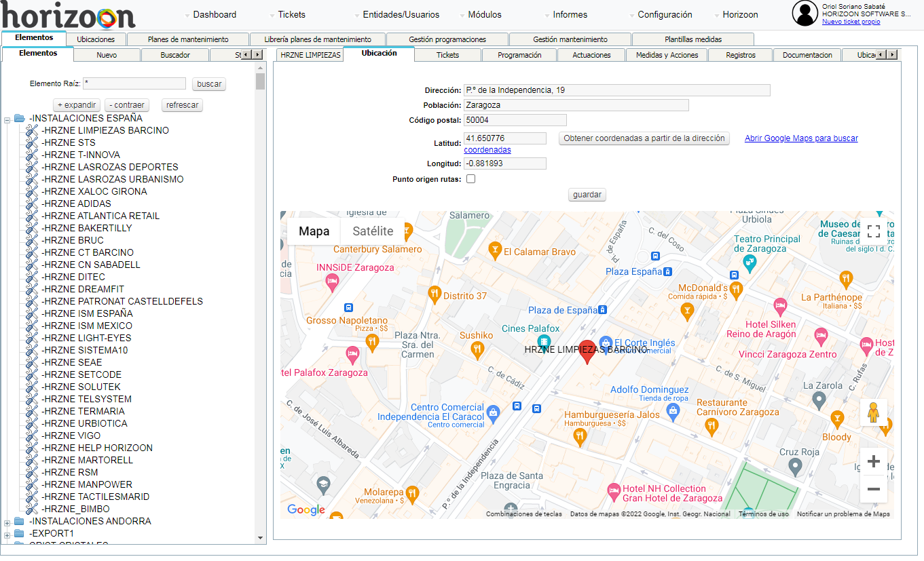Image resolution: width=924 pixels, height=561 pixels.
Task: Expand the INSTALACIONES ANDORRA tree node
Action: pos(7,522)
